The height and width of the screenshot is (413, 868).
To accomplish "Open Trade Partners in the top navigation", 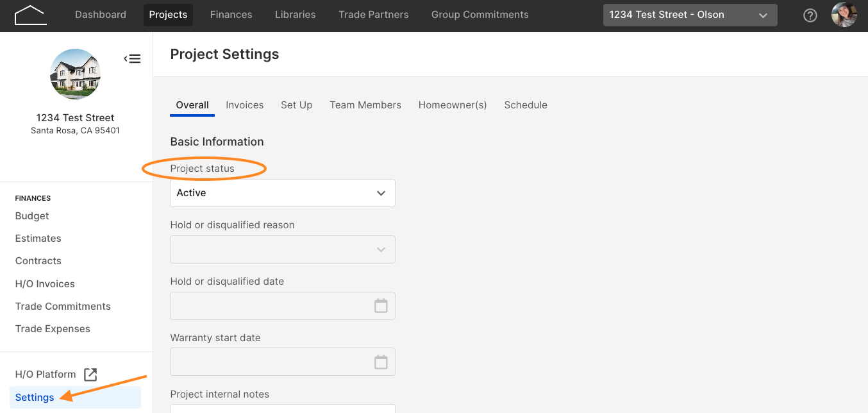I will [x=374, y=15].
